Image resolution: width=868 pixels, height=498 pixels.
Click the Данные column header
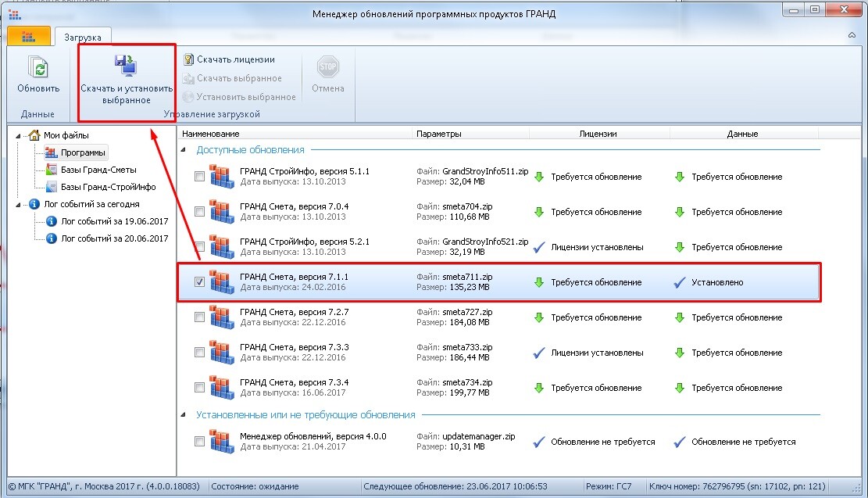coord(744,134)
